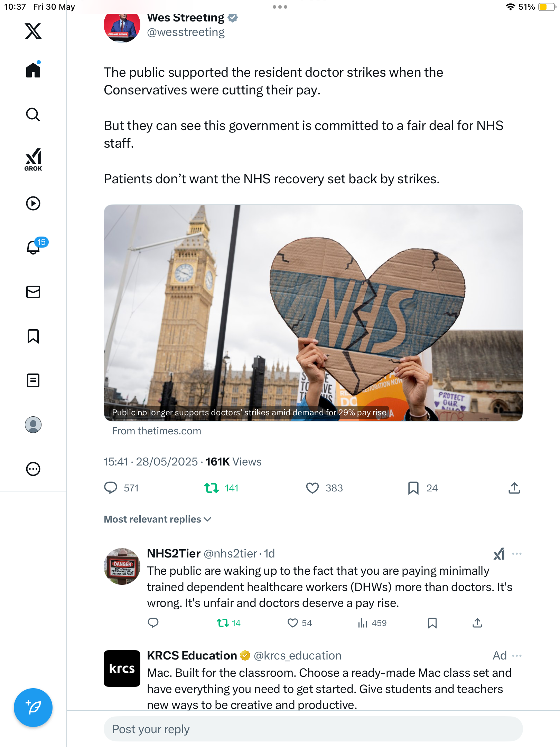Toggle repost on the post with 141 reposts
Image resolution: width=560 pixels, height=747 pixels.
[211, 488]
